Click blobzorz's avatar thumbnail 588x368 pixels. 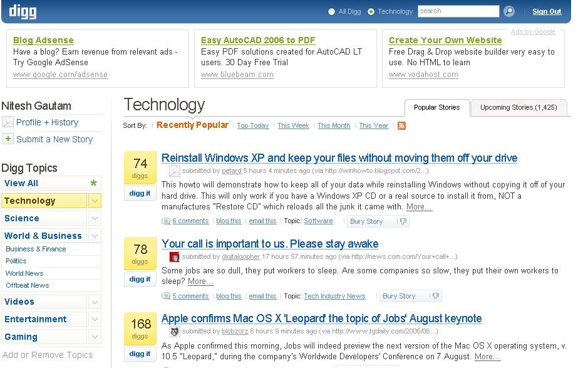174,332
